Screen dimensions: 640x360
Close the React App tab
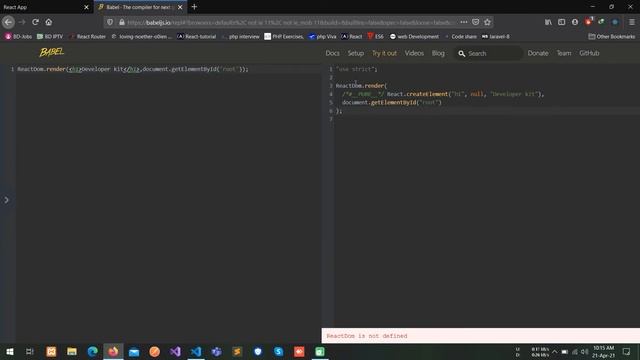(86, 7)
